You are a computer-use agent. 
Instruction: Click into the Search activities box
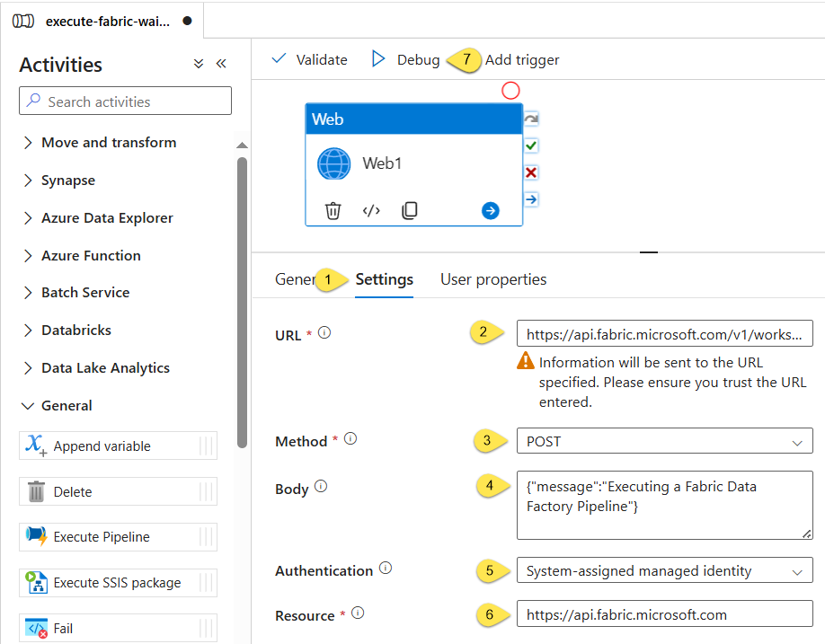[x=125, y=101]
